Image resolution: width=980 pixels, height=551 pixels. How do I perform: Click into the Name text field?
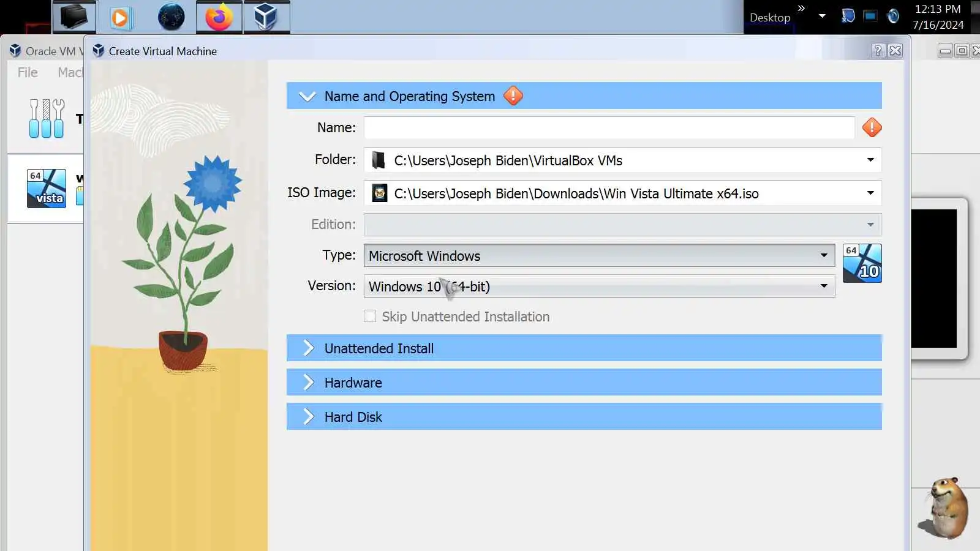coord(609,127)
